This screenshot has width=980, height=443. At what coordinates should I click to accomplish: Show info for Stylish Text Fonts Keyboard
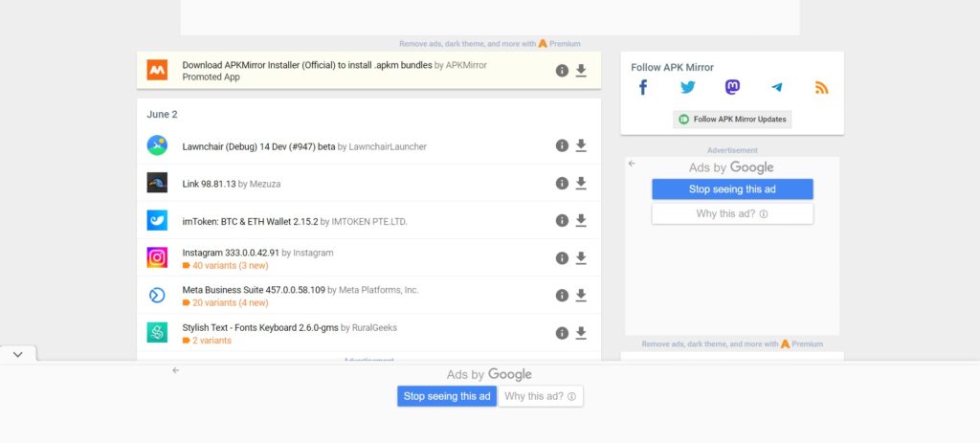pyautogui.click(x=562, y=333)
